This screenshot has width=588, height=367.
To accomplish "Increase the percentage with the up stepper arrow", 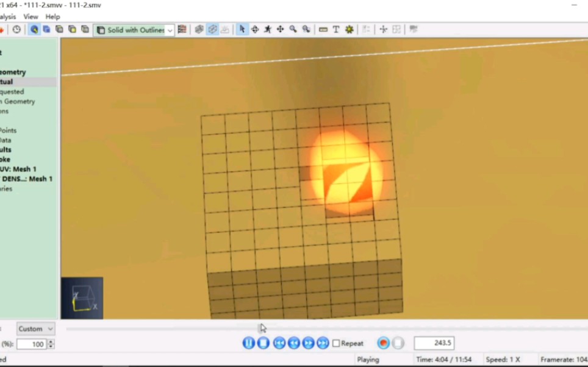I will 51,341.
